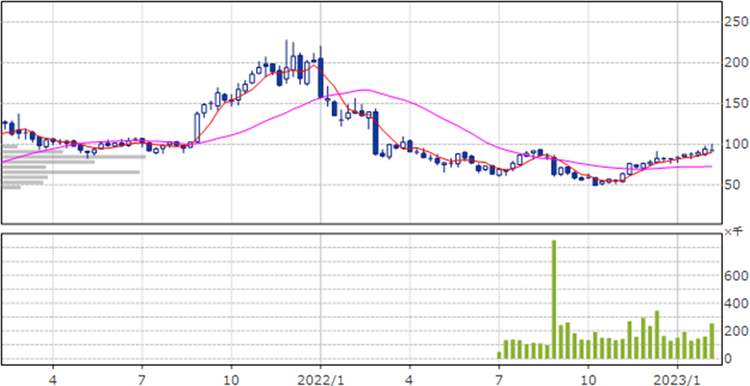This screenshot has height=386, width=750.
Task: Click the 200 price axis label
Action: (x=735, y=63)
